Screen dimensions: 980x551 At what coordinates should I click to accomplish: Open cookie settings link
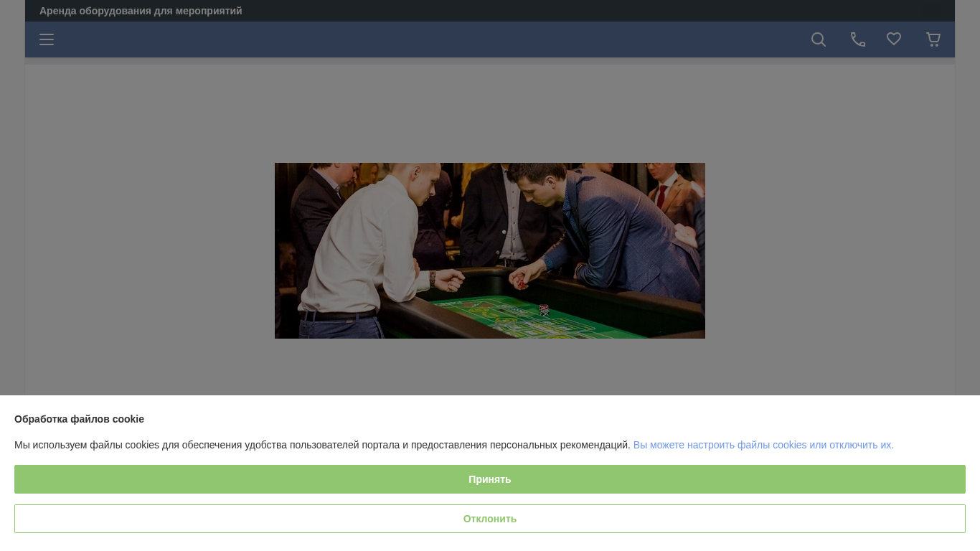(x=763, y=445)
